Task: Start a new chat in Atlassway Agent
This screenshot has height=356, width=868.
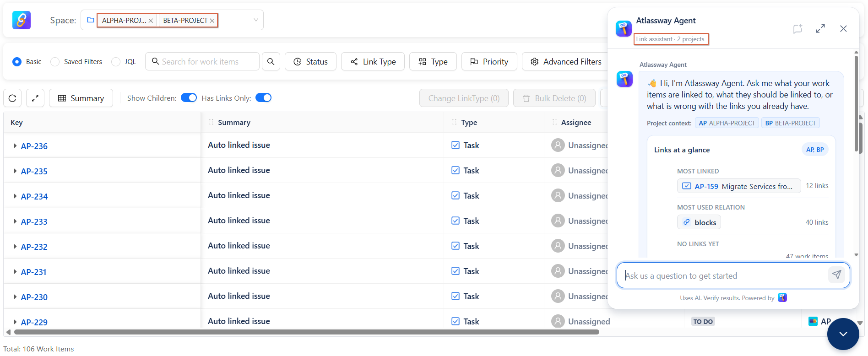Action: (x=798, y=29)
